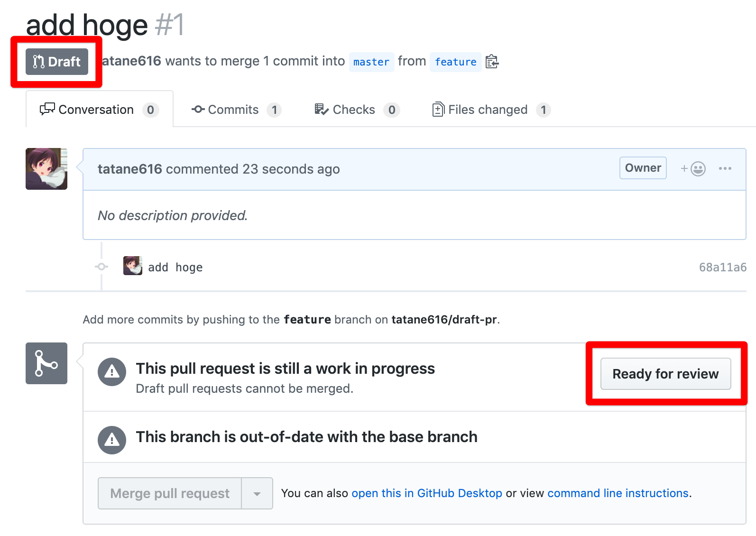The width and height of the screenshot is (756, 536).
Task: Click the tatane616 avatar thumbnail
Action: pos(46,169)
